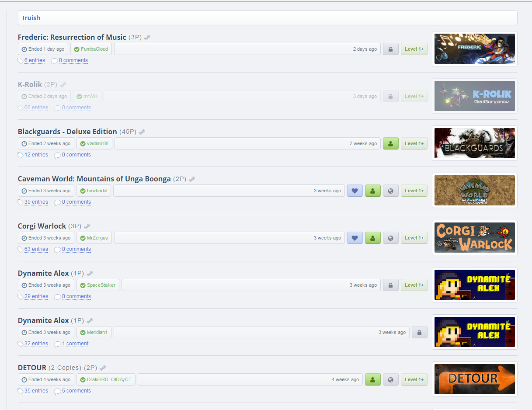This screenshot has height=410, width=532.
Task: Click green group icon on Blackguards row
Action: coord(391,143)
